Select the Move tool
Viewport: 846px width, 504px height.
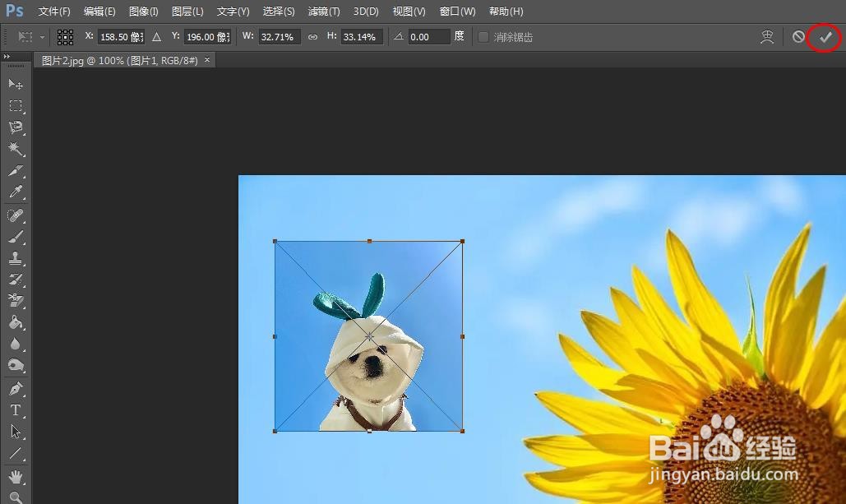(15, 84)
